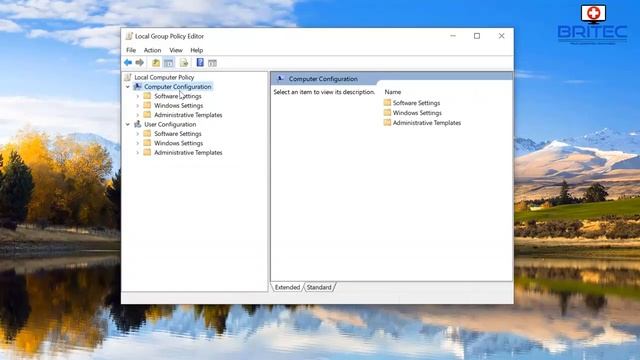Image resolution: width=640 pixels, height=360 pixels.
Task: Select Software Settings label under Computer Configuration
Action: (178, 96)
